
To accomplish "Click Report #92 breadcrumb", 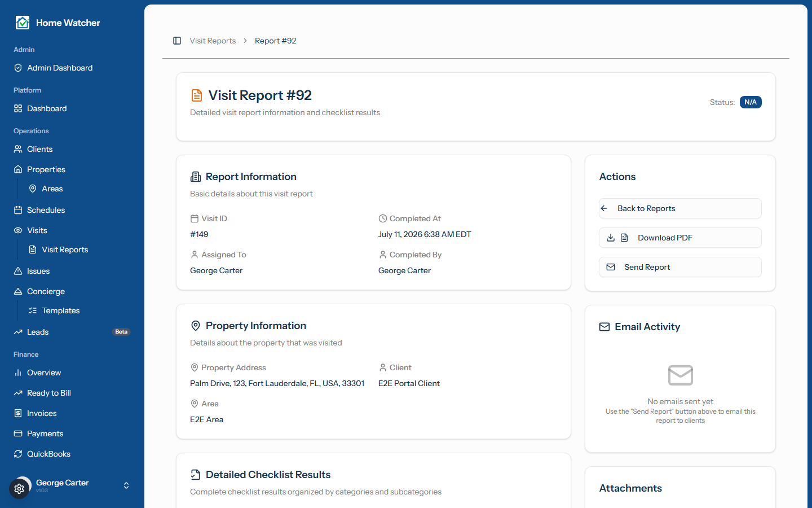I will pyautogui.click(x=275, y=41).
